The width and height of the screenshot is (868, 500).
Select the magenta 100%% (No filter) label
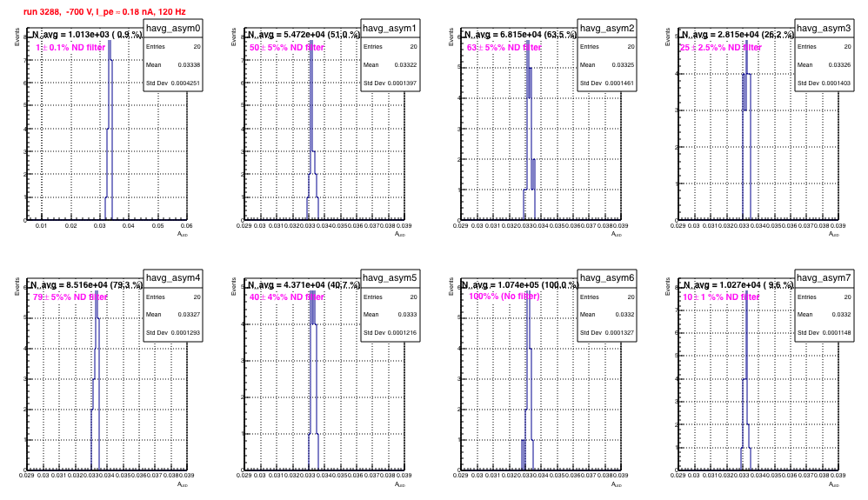point(504,297)
